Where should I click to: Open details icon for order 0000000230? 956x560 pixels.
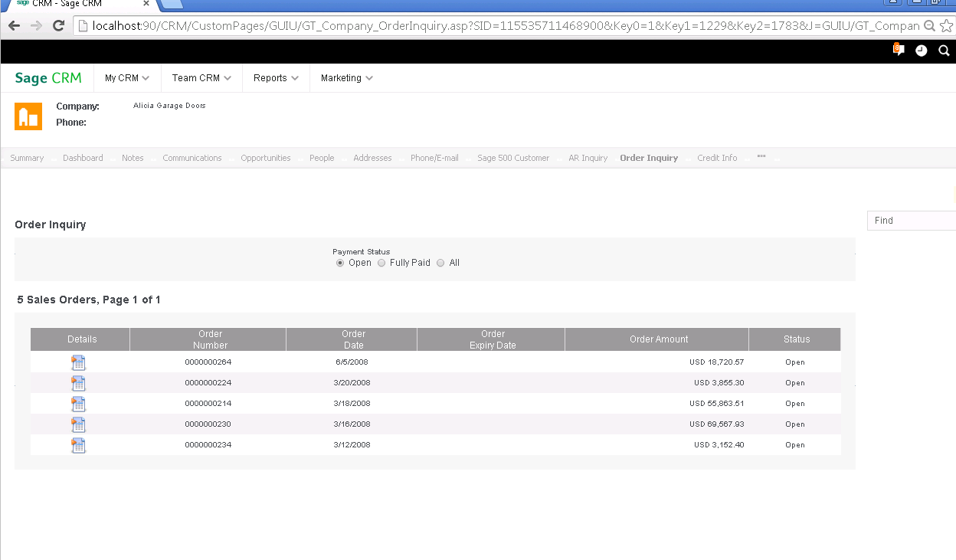point(78,424)
